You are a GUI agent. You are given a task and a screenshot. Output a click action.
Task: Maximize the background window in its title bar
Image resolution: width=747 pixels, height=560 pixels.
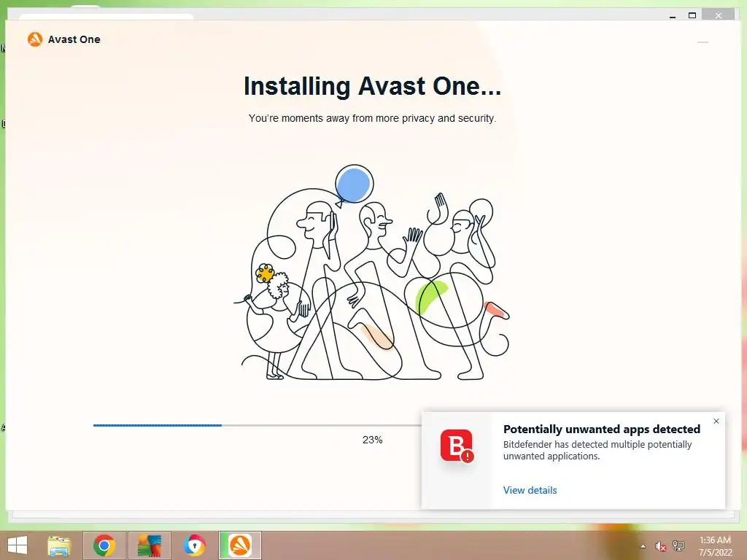(692, 16)
